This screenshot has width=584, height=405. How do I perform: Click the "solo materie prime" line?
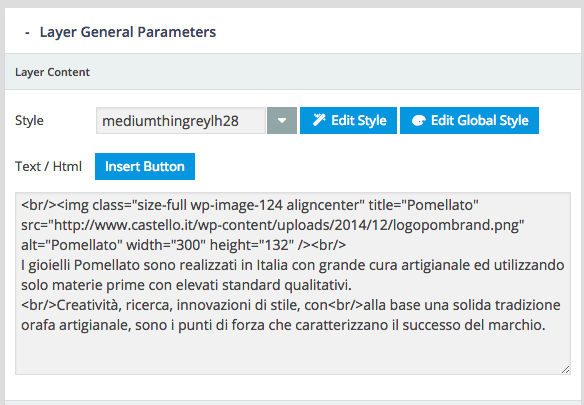(x=187, y=285)
